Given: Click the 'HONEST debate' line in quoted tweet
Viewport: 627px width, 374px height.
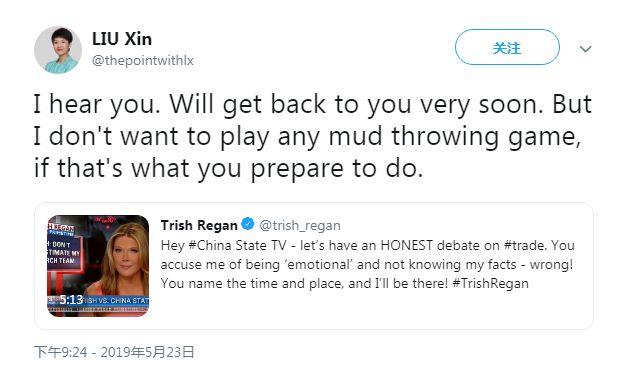Looking at the screenshot, I should (367, 245).
